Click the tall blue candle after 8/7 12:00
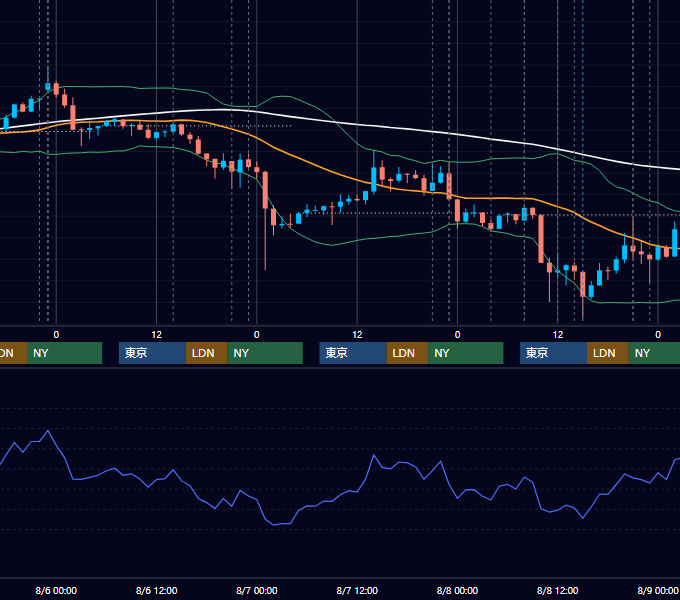Screen dimensions: 680x600 tap(374, 179)
